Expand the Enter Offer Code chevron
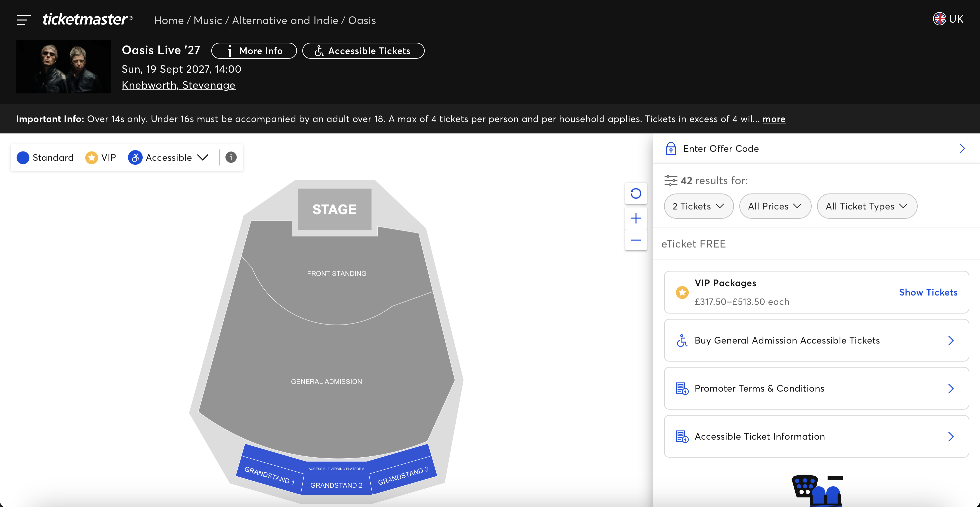This screenshot has width=980, height=507. [x=962, y=148]
